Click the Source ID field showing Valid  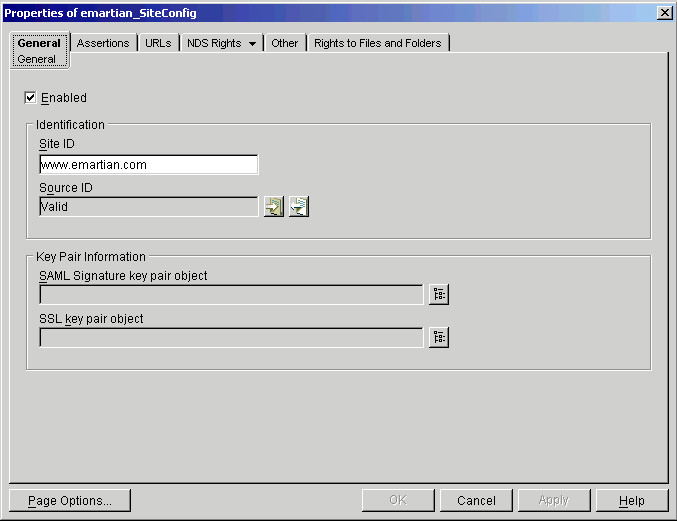point(149,206)
